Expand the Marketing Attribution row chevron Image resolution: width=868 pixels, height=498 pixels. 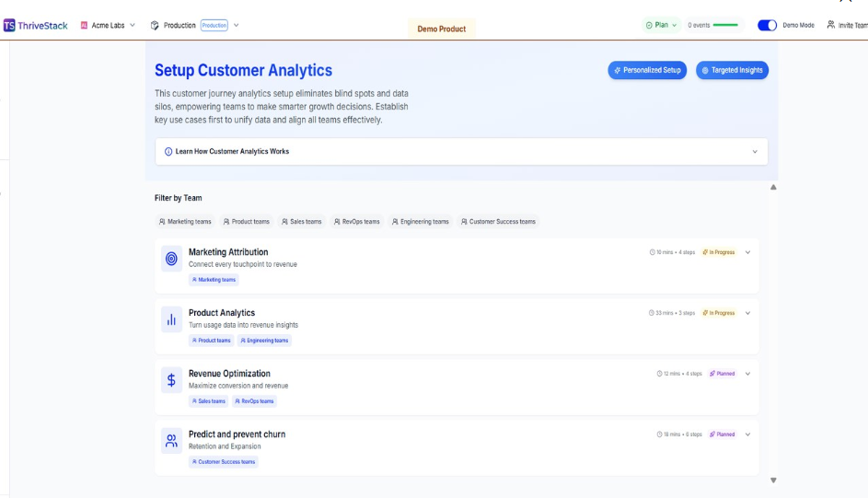pyautogui.click(x=747, y=252)
